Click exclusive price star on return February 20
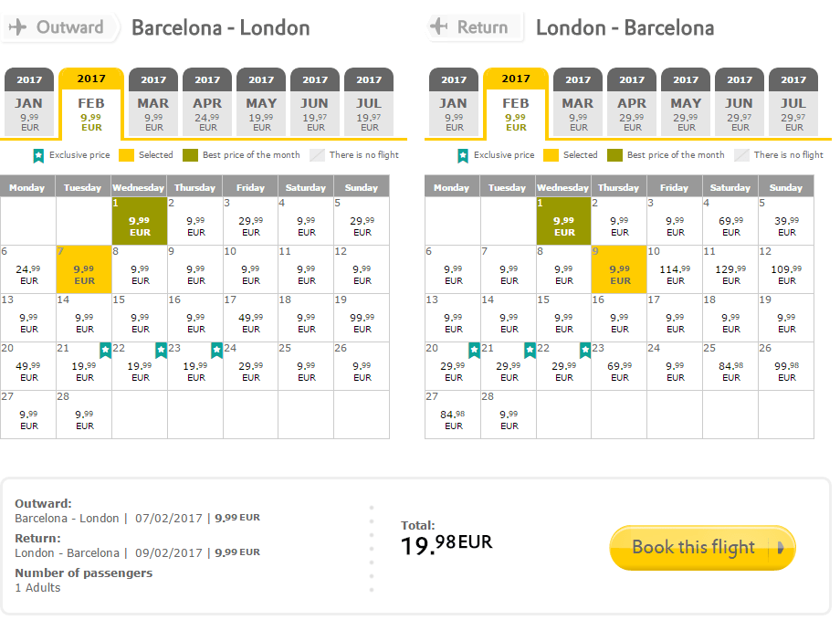 [474, 351]
